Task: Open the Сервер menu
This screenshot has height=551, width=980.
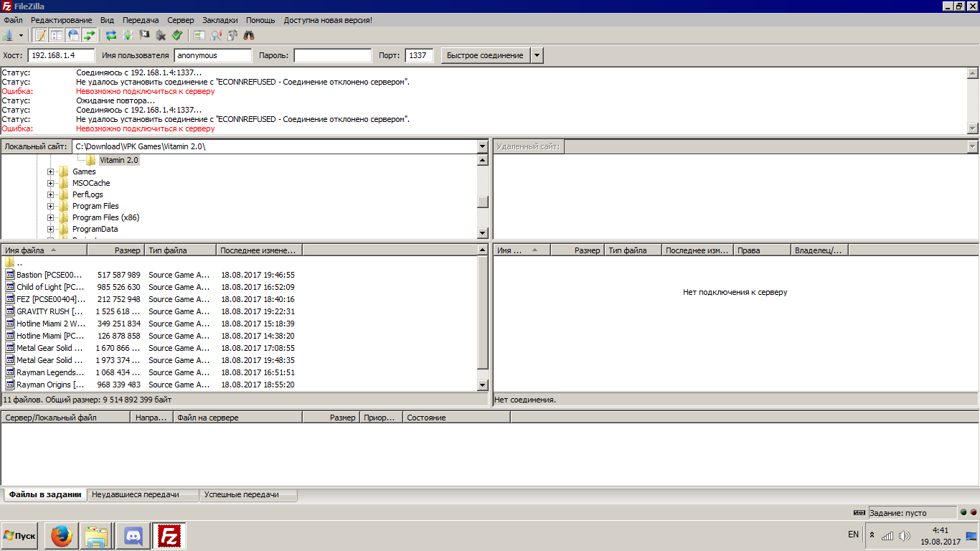Action: [x=181, y=20]
